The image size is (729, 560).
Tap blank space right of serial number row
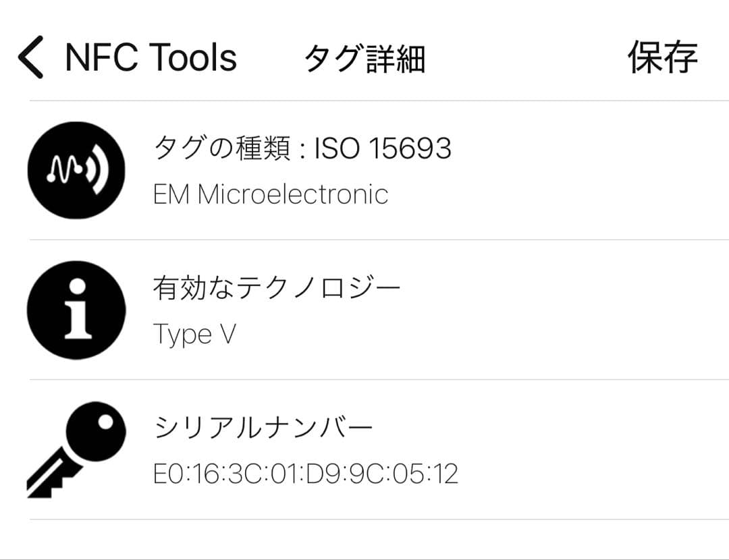(x=594, y=449)
